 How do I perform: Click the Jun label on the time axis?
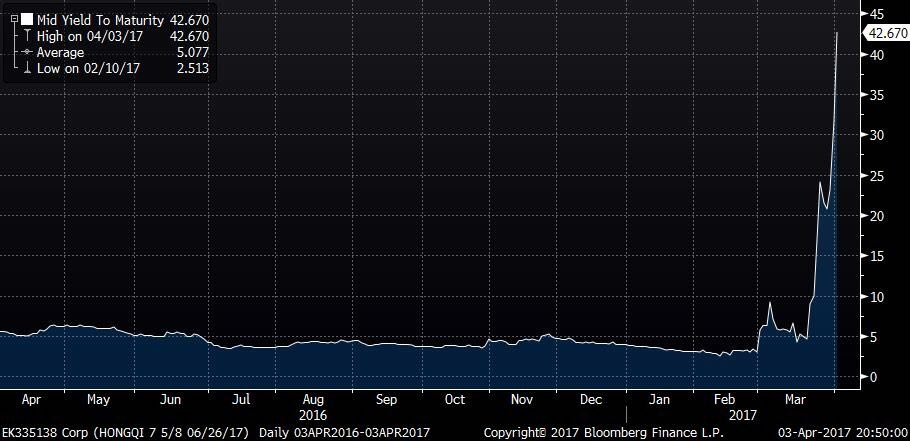point(171,400)
